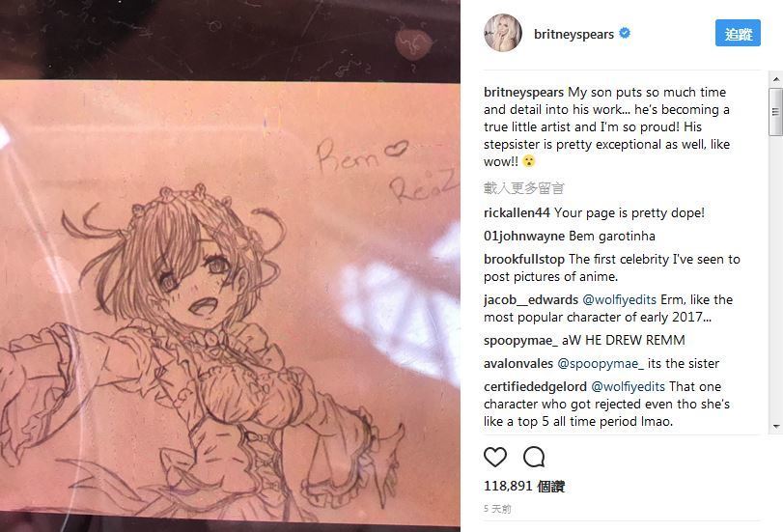Open 01johnwayne commenter profile
Viewport: 783px width, 532px height.
point(524,236)
